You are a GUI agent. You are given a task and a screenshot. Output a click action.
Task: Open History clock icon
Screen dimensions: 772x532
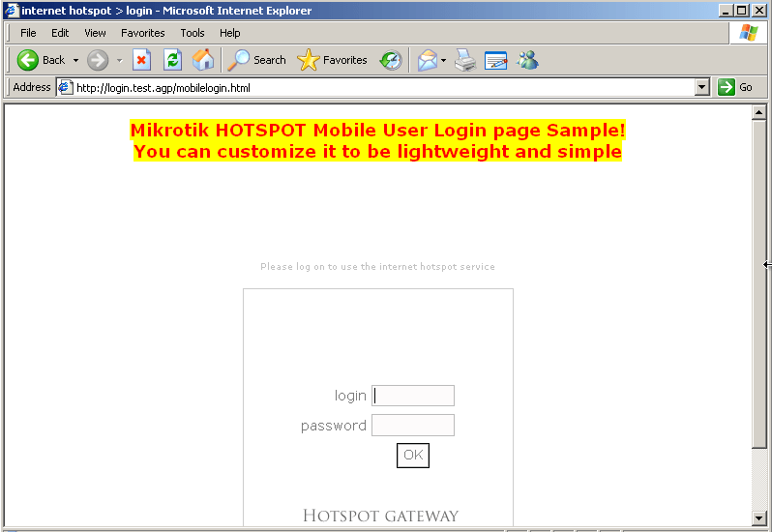(x=391, y=60)
